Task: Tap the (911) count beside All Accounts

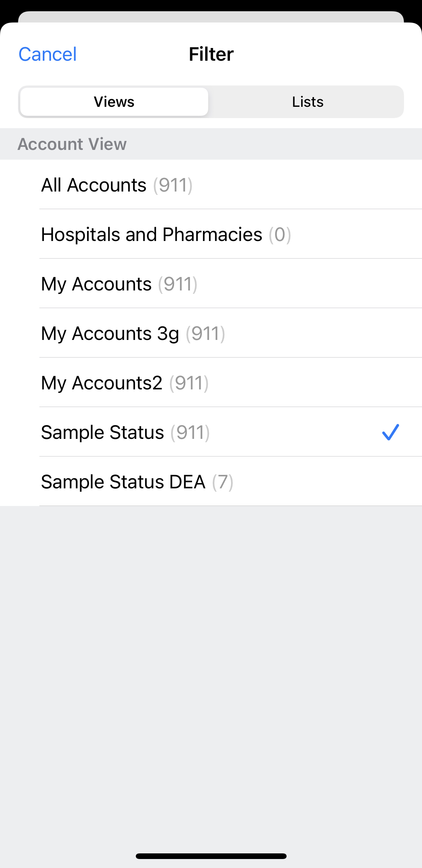Action: [173, 186]
